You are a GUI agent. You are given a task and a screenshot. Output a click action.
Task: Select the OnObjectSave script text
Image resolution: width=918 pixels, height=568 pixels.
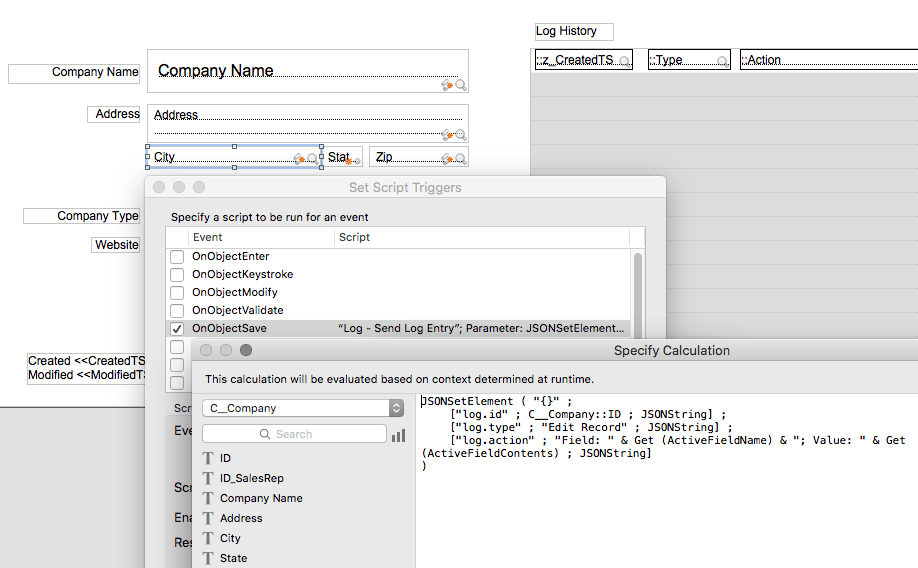point(481,329)
